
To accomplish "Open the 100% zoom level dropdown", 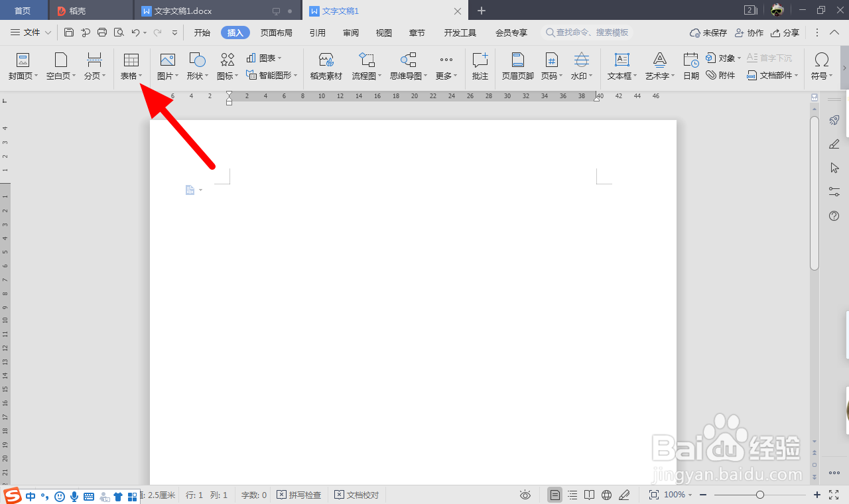I will (678, 495).
